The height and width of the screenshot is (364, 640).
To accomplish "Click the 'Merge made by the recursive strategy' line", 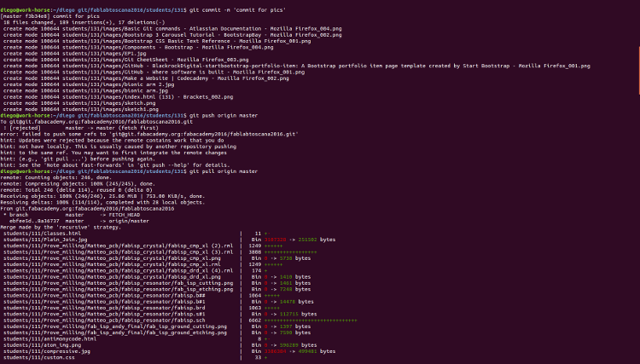I will point(62,226).
